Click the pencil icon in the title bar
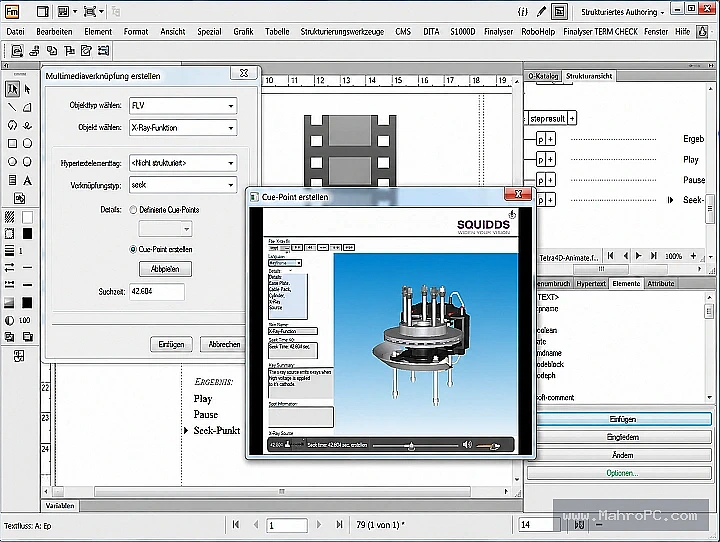Viewport: 720px width, 542px height. pos(541,11)
